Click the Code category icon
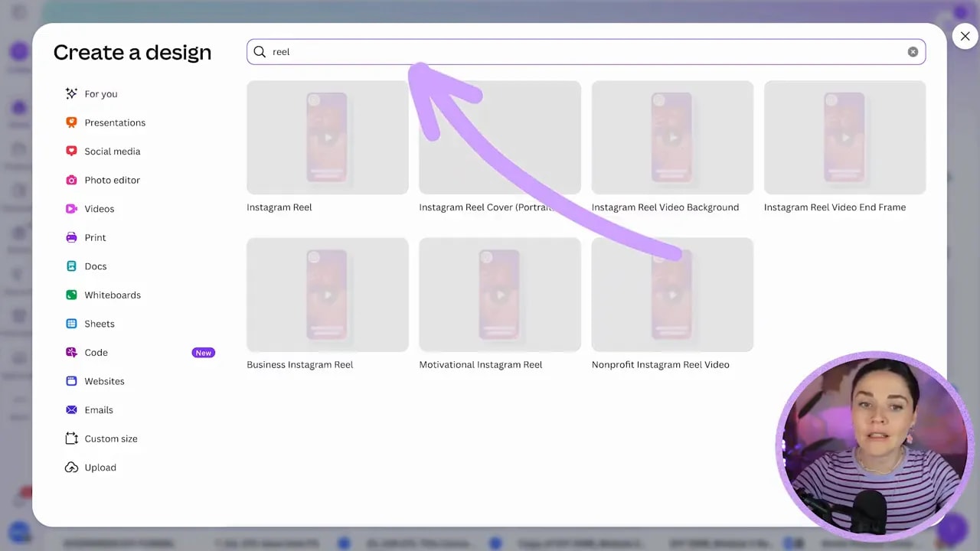Viewport: 980px width, 551px height. pos(71,352)
